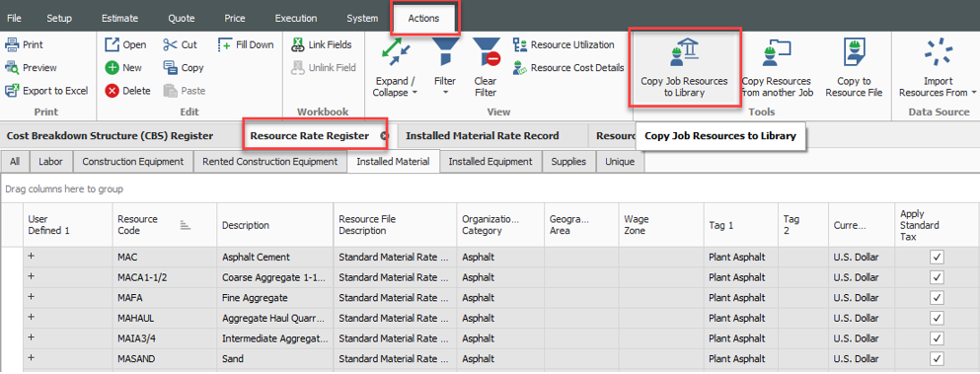This screenshot has width=980, height=374.
Task: Show the Labor subtab
Action: (x=51, y=162)
